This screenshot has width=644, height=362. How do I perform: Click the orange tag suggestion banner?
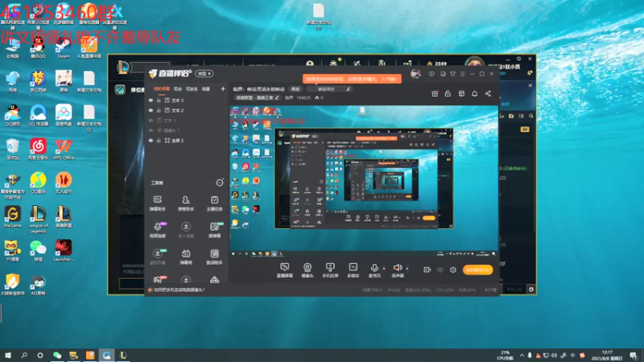click(x=352, y=79)
